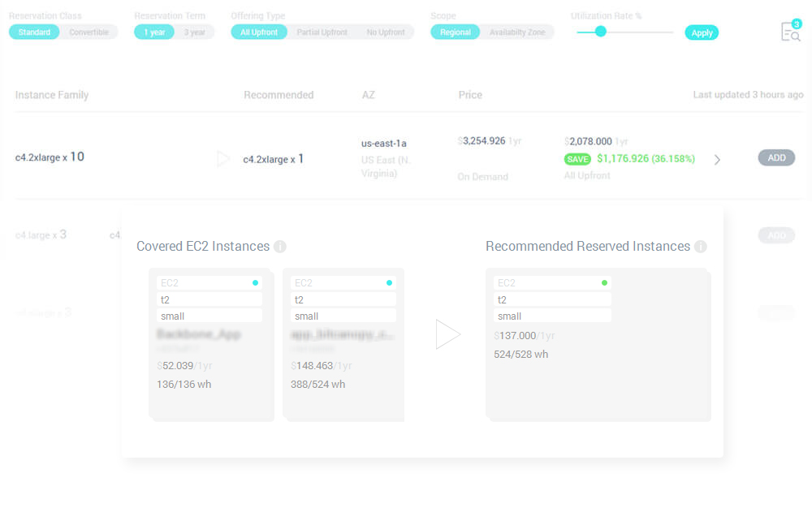Click green status dot on recommended EC2 card
This screenshot has width=812, height=512.
pos(604,283)
